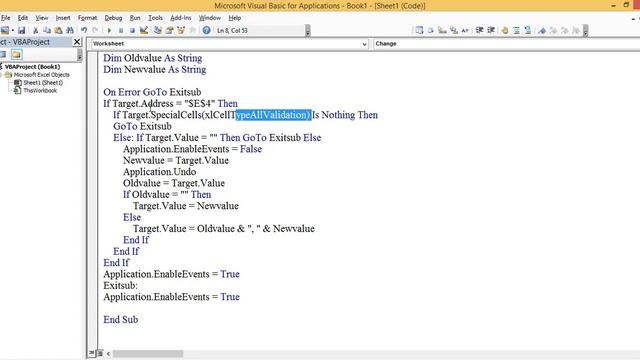Click the 'Ln 8, Col 53' position readout

232,31
